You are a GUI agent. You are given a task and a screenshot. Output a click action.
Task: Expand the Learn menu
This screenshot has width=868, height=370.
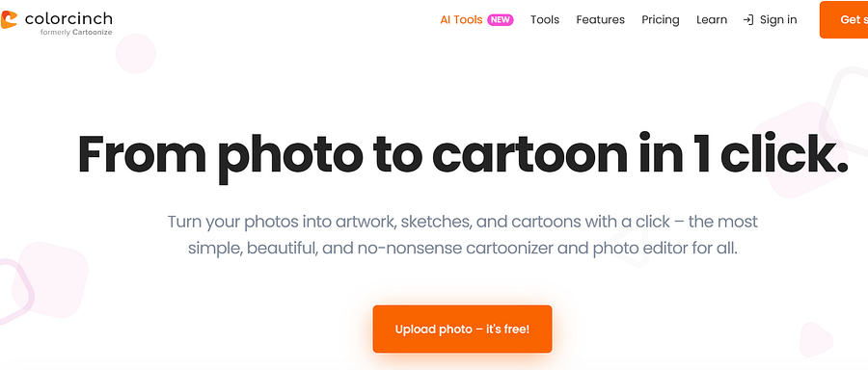point(712,20)
